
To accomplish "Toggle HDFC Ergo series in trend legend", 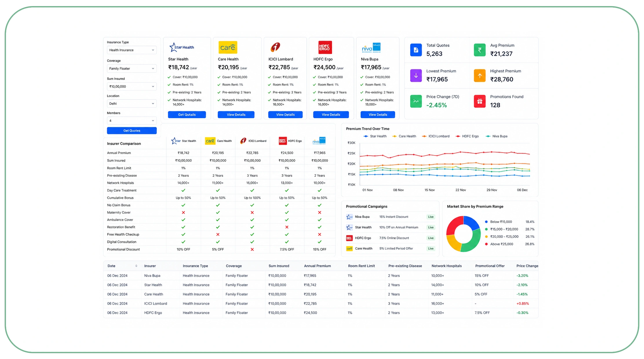I will click(x=467, y=136).
